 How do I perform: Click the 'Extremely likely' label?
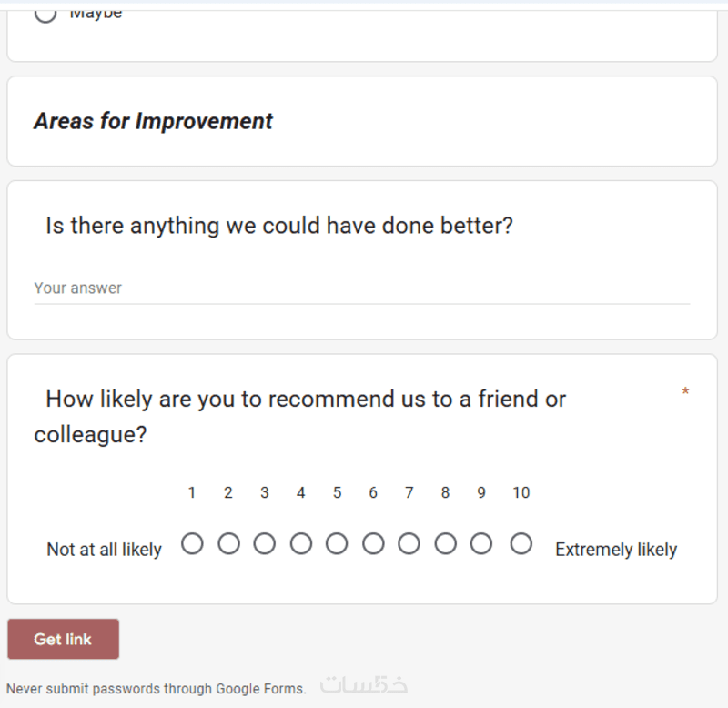coord(616,550)
